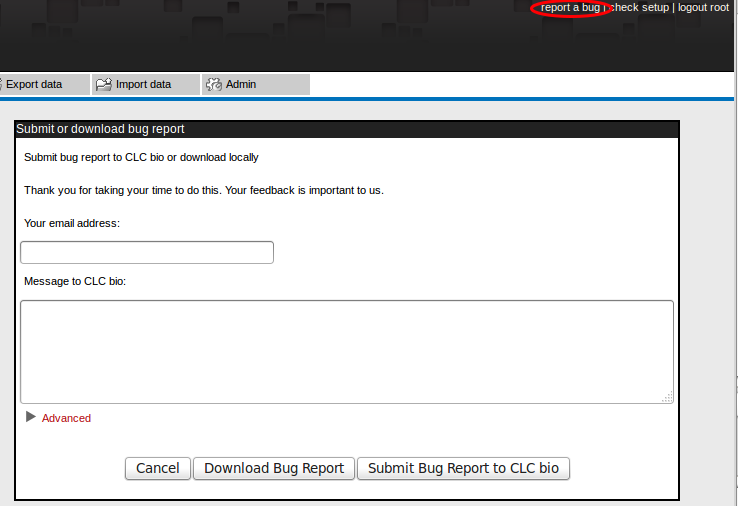This screenshot has width=738, height=506.
Task: Click the 'Your email address:' label
Action: tap(72, 223)
